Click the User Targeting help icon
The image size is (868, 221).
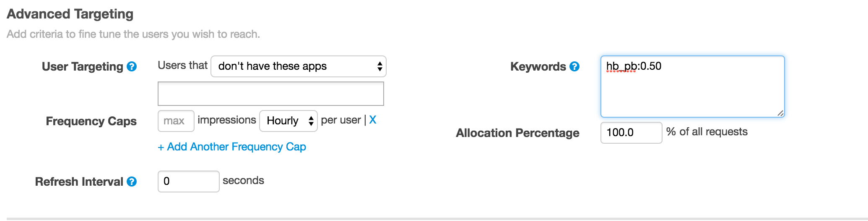click(x=132, y=66)
